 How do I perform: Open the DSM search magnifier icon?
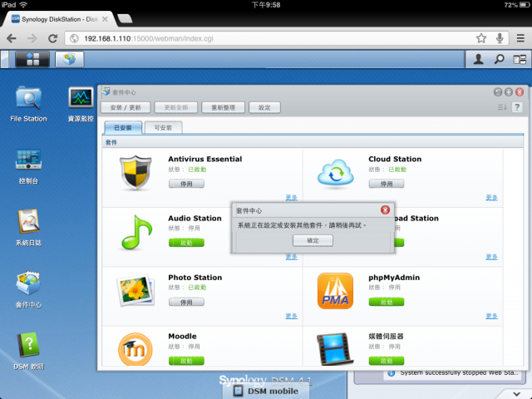(499, 59)
